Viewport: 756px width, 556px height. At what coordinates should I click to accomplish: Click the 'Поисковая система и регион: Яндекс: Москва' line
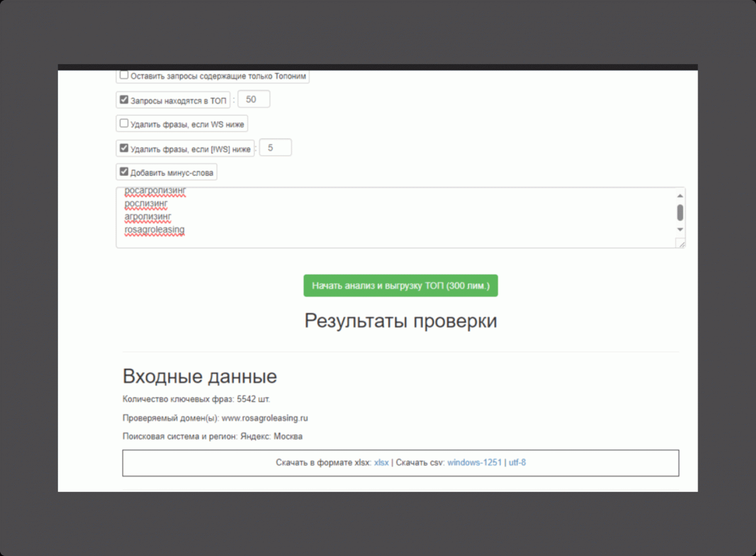click(x=212, y=436)
